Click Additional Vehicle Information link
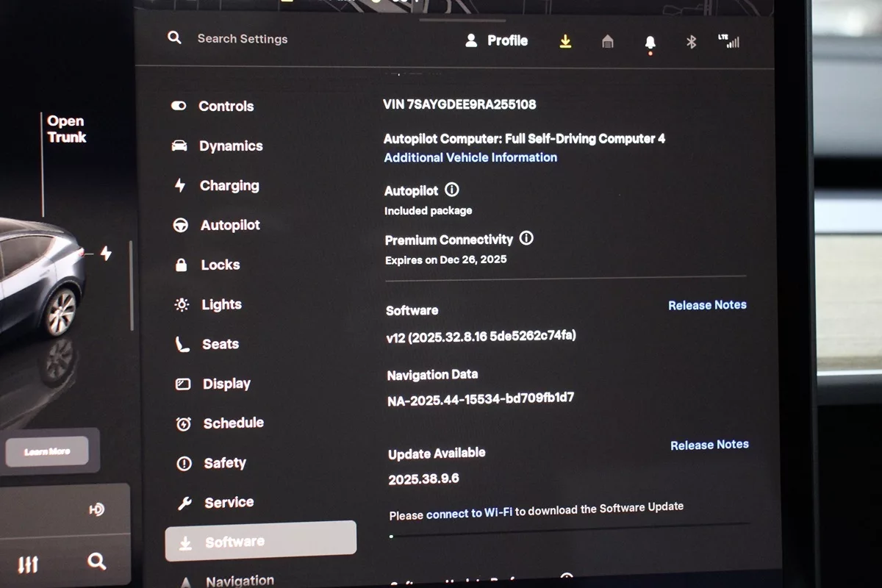Image resolution: width=882 pixels, height=588 pixels. click(x=470, y=157)
